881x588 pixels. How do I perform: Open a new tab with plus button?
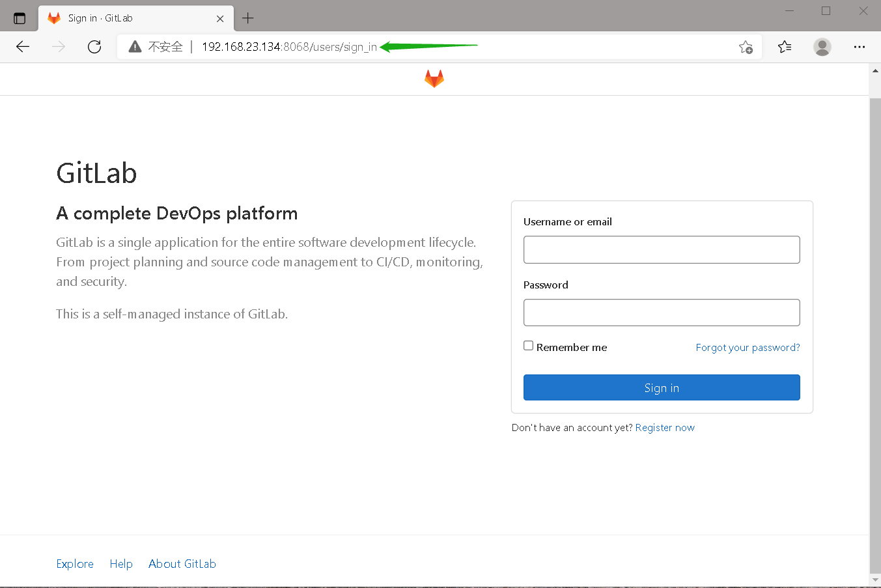click(x=247, y=18)
